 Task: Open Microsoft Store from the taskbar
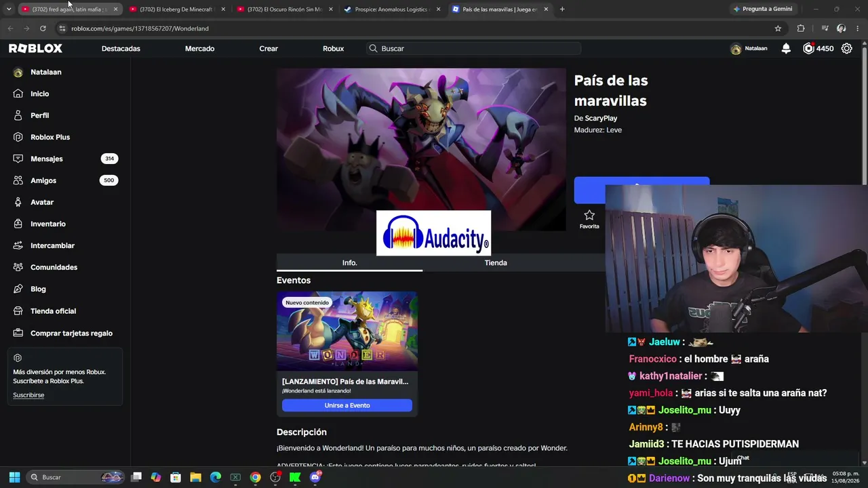pyautogui.click(x=176, y=477)
